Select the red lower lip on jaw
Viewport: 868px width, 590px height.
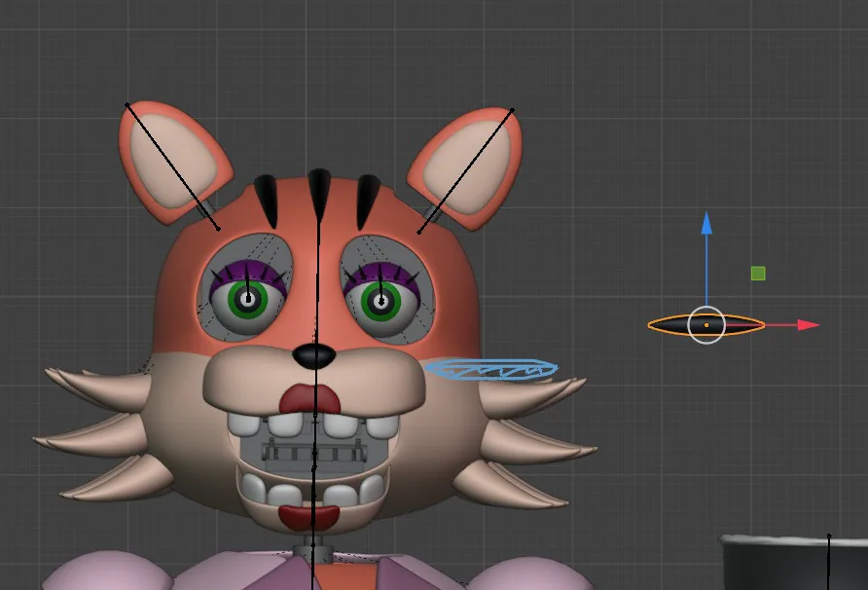click(308, 518)
